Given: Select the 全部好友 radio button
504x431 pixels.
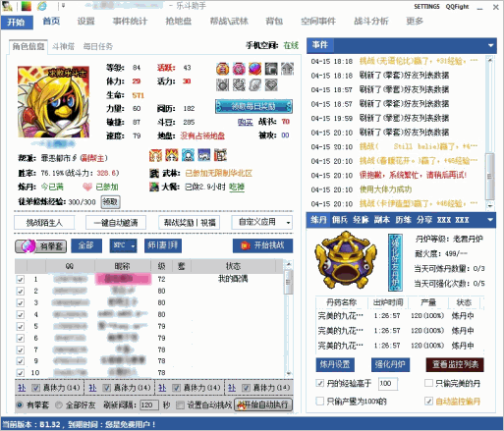Looking at the screenshot, I should 59,405.
